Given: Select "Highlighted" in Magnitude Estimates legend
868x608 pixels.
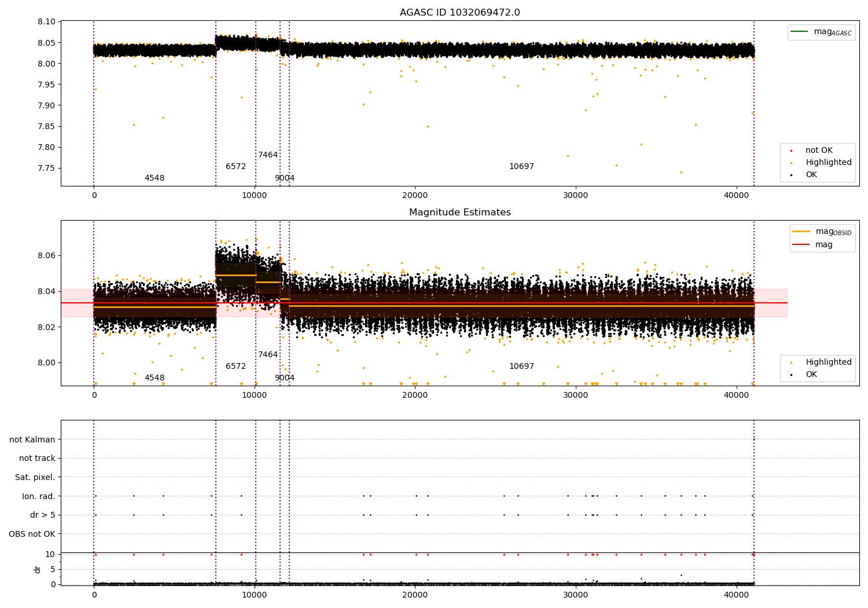Looking at the screenshot, I should coord(829,362).
